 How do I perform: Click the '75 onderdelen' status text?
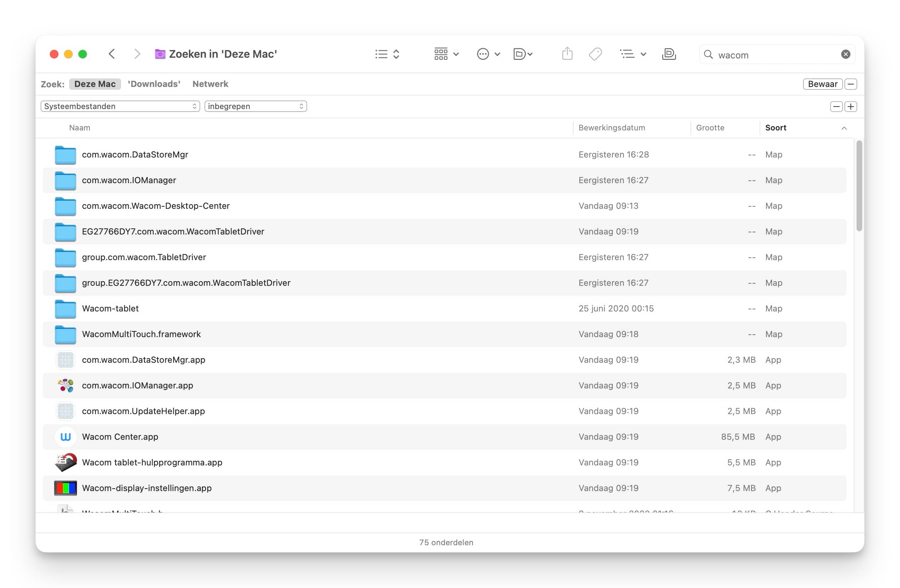coord(446,543)
